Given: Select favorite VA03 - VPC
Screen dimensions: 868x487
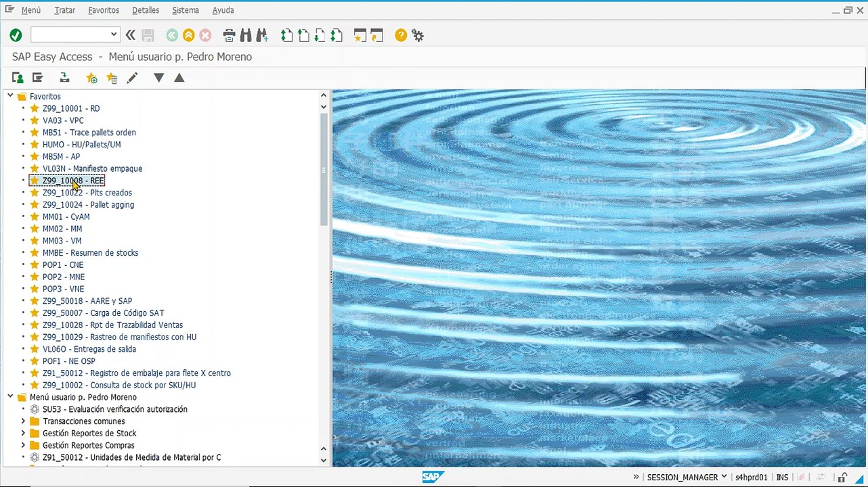Looking at the screenshot, I should click(x=63, y=120).
